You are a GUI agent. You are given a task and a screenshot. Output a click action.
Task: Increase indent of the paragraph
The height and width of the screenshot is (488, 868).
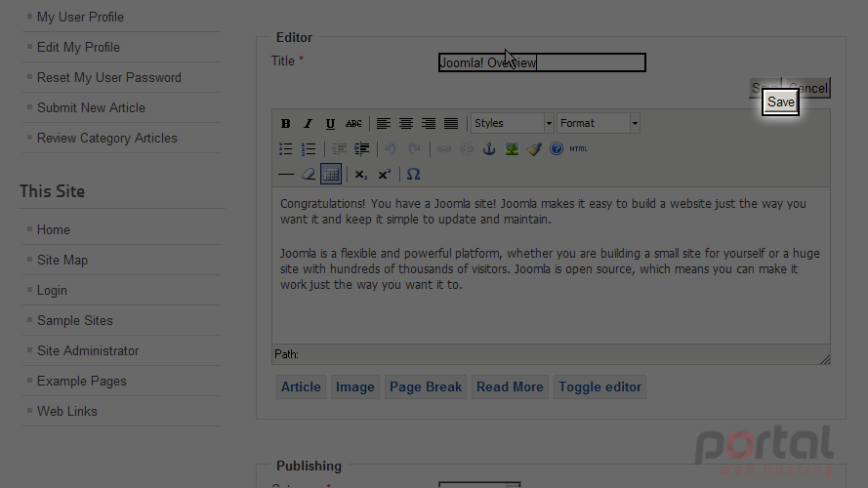pos(361,148)
